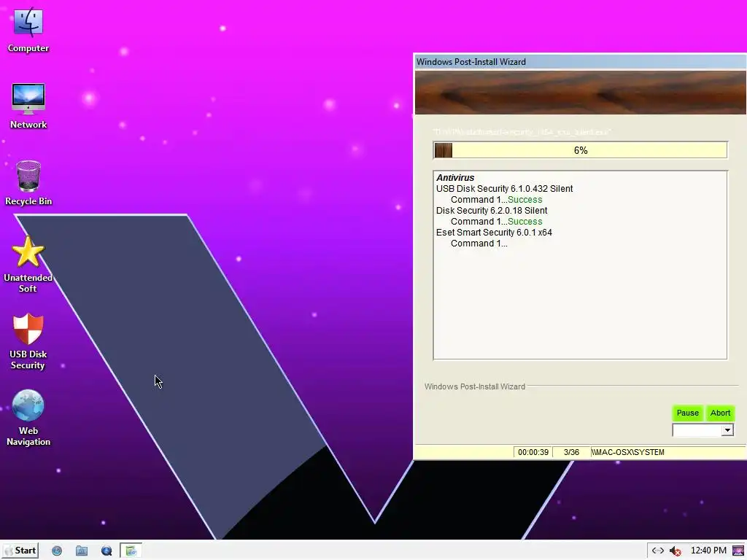Launch the Safari compass icon in taskbar
This screenshot has height=560, width=747.
(57, 551)
